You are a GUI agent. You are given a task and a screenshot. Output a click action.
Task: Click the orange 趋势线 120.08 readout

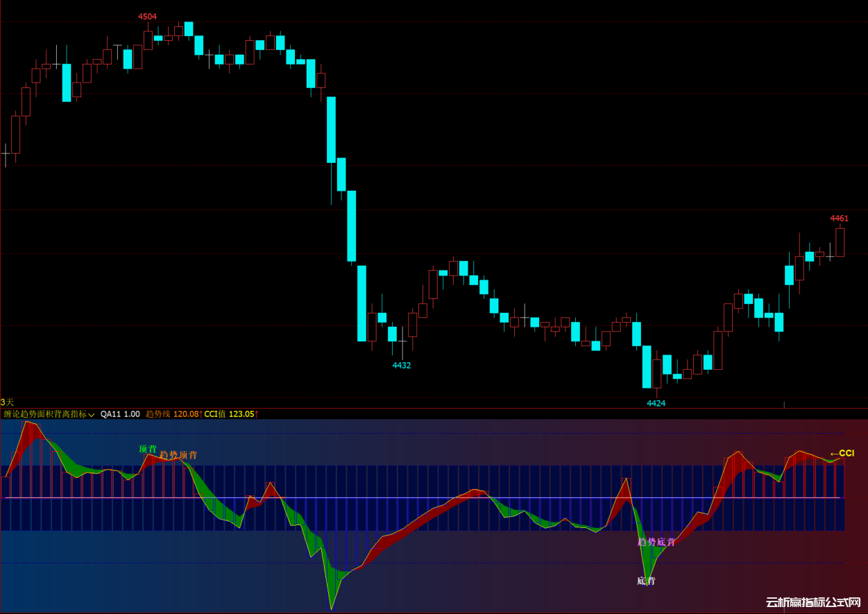coord(174,414)
